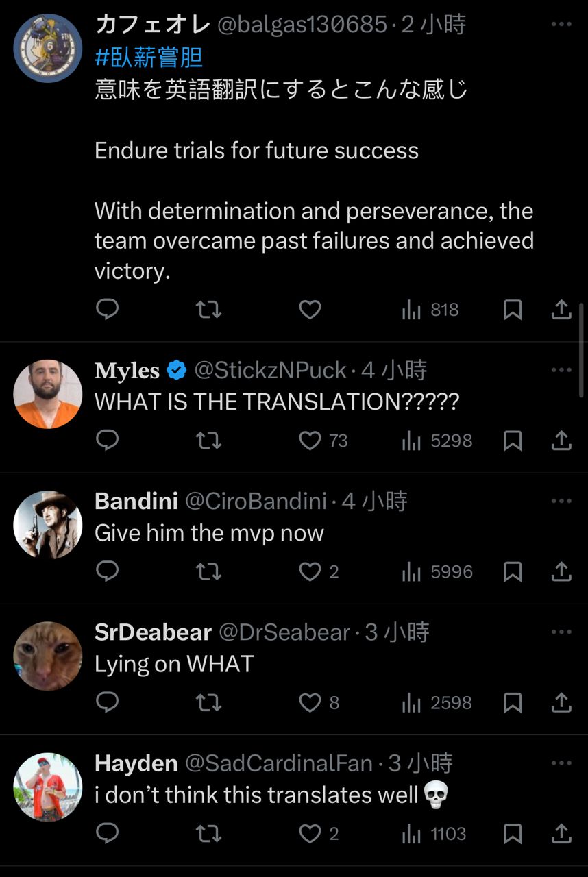Reply to Hayden's tweet
This screenshot has height=877, width=588.
pos(107,834)
